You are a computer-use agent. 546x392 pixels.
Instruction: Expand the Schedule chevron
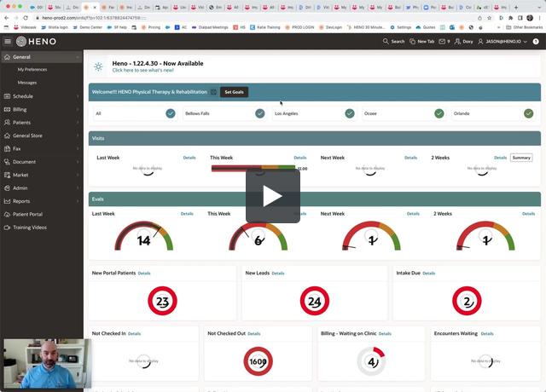click(x=78, y=96)
